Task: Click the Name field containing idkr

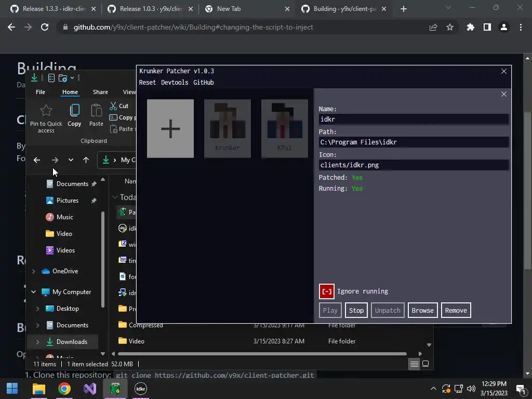Action: click(414, 119)
